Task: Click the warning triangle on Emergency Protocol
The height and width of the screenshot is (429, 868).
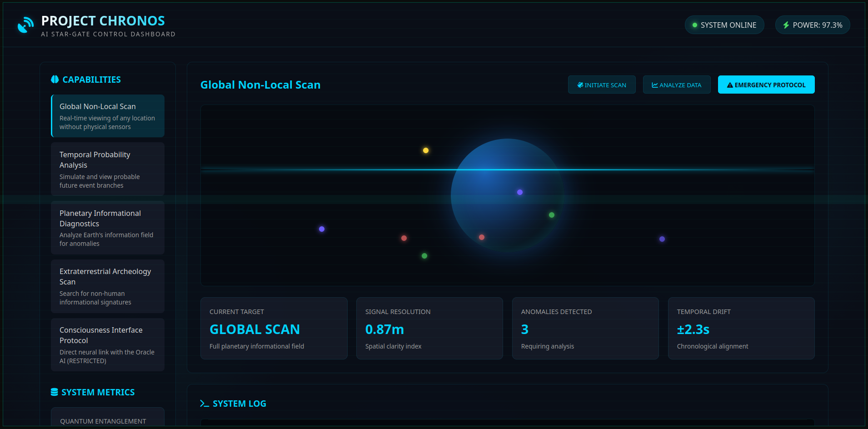Action: coord(730,85)
